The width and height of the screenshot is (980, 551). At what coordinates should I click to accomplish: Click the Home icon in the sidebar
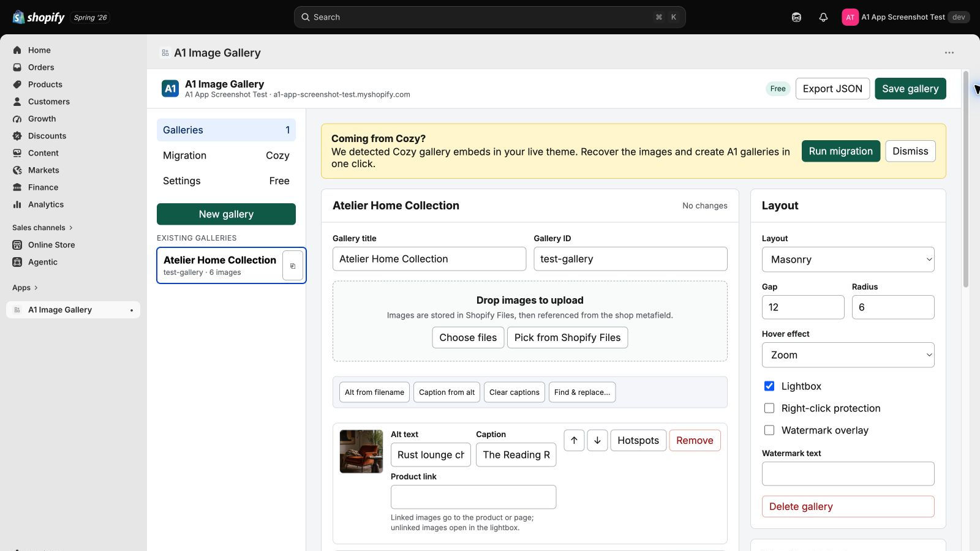coord(17,50)
